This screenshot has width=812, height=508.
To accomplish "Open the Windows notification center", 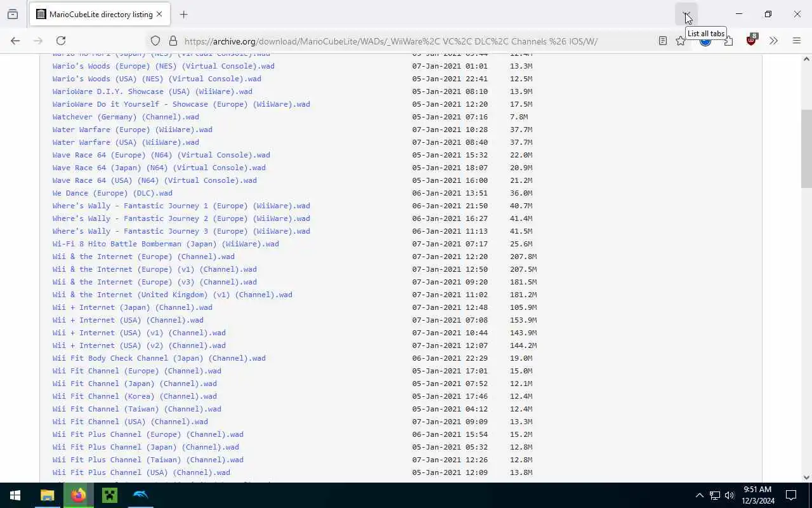I will [x=791, y=495].
